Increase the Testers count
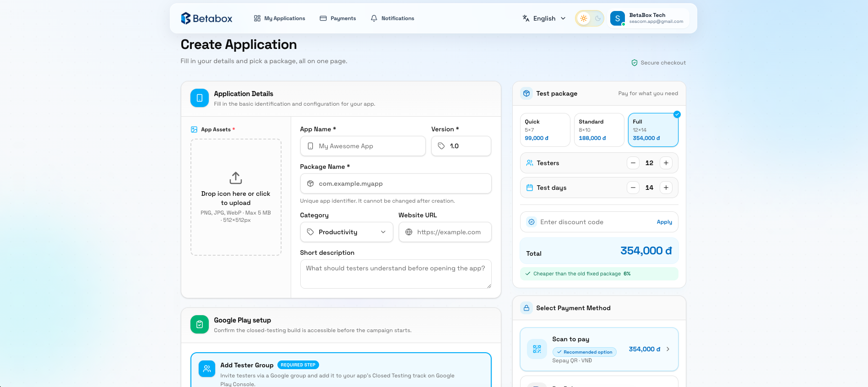 click(666, 163)
